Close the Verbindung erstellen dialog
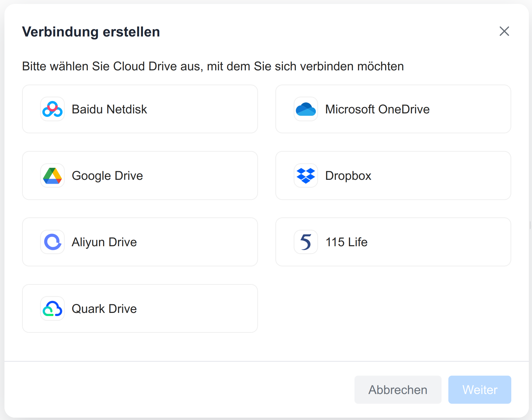Viewport: 532px width, 420px height. point(504,31)
